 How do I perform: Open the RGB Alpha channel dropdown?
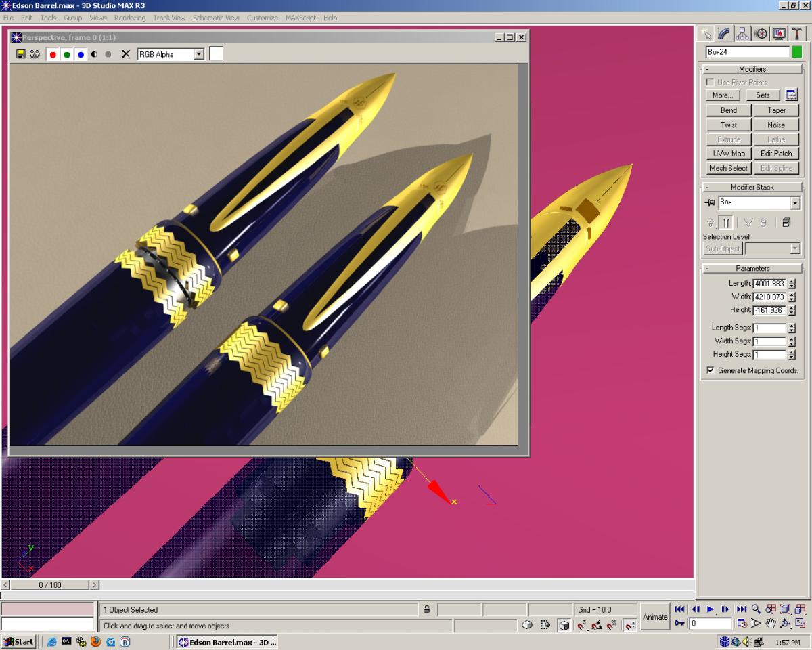coord(199,54)
